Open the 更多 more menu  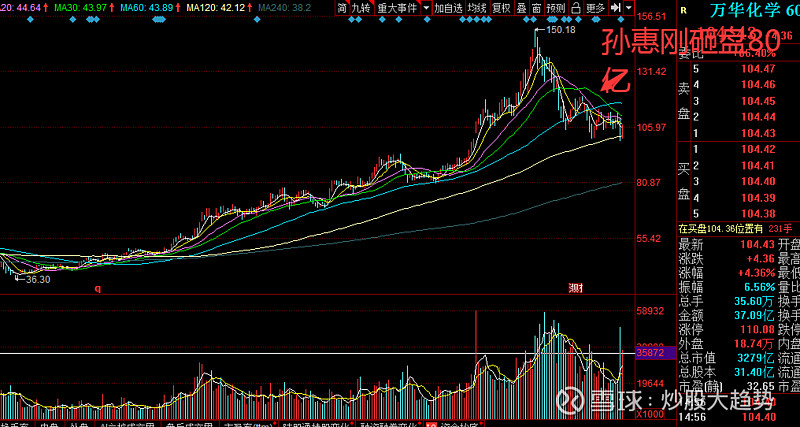coord(595,8)
